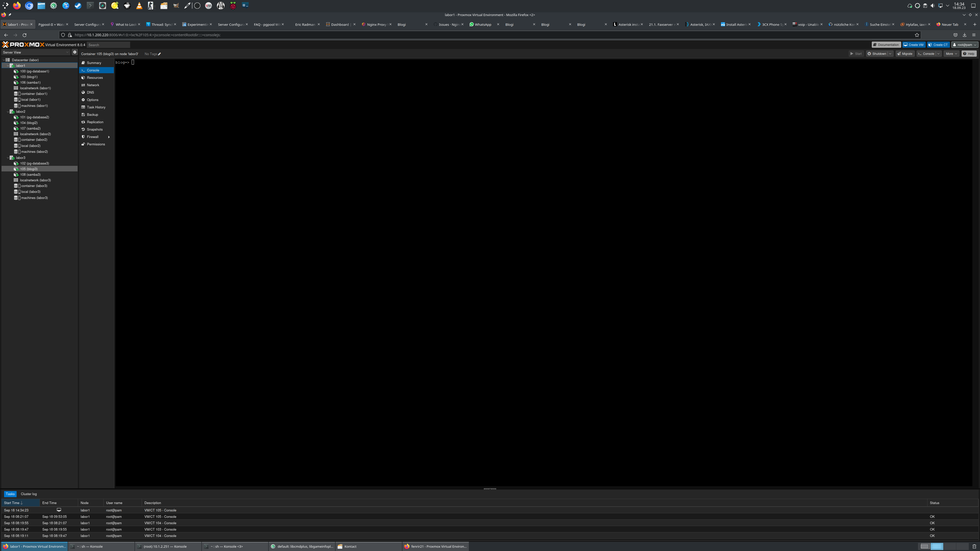Switch to the Cluster log tab
The width and height of the screenshot is (980, 551).
click(29, 494)
